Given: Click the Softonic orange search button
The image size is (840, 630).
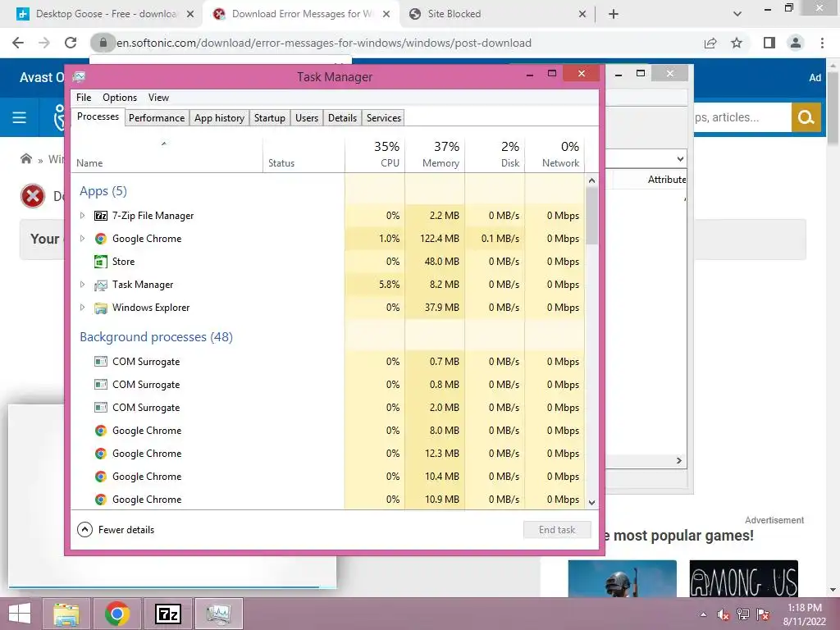Looking at the screenshot, I should tap(806, 117).
